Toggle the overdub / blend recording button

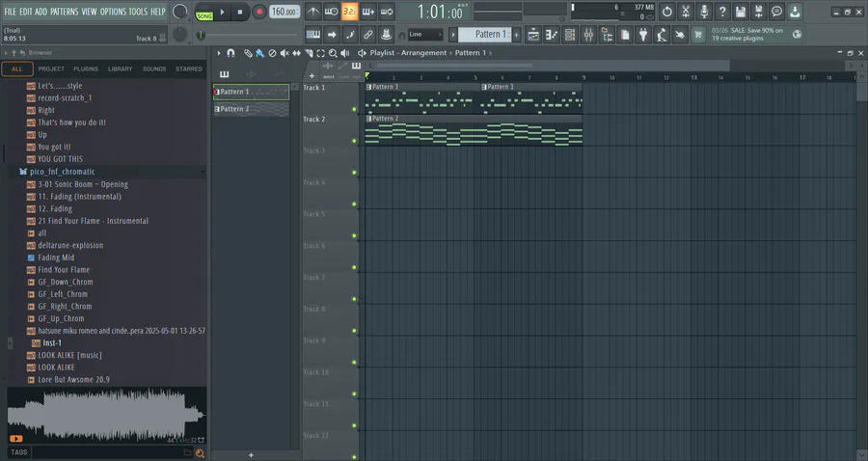point(368,11)
